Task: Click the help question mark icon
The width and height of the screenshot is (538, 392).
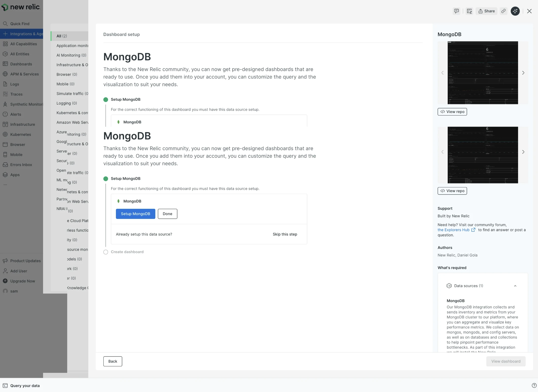Action: [x=534, y=386]
